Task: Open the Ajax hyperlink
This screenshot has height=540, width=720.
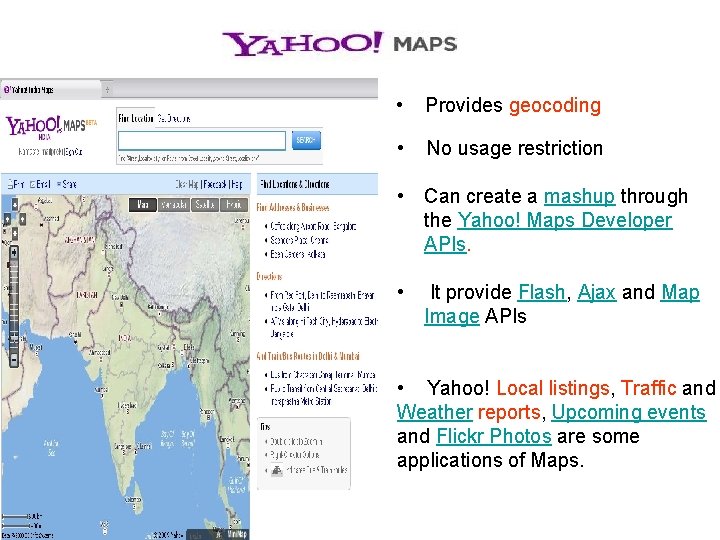Action: pyautogui.click(x=596, y=292)
